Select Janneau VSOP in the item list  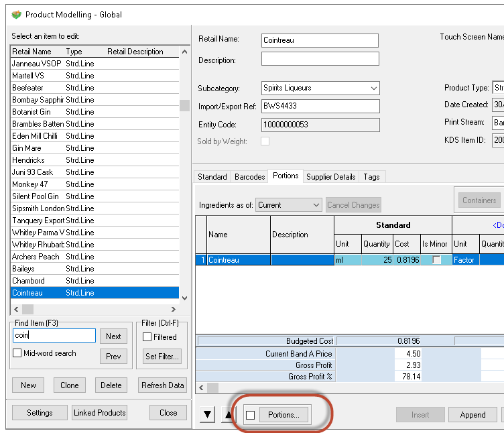click(x=94, y=64)
